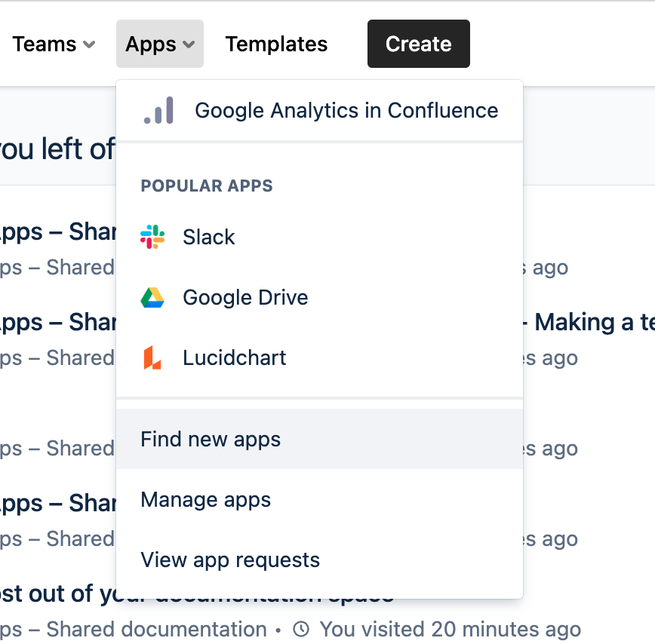Go to the Templates page
655x644 pixels.
coord(276,44)
